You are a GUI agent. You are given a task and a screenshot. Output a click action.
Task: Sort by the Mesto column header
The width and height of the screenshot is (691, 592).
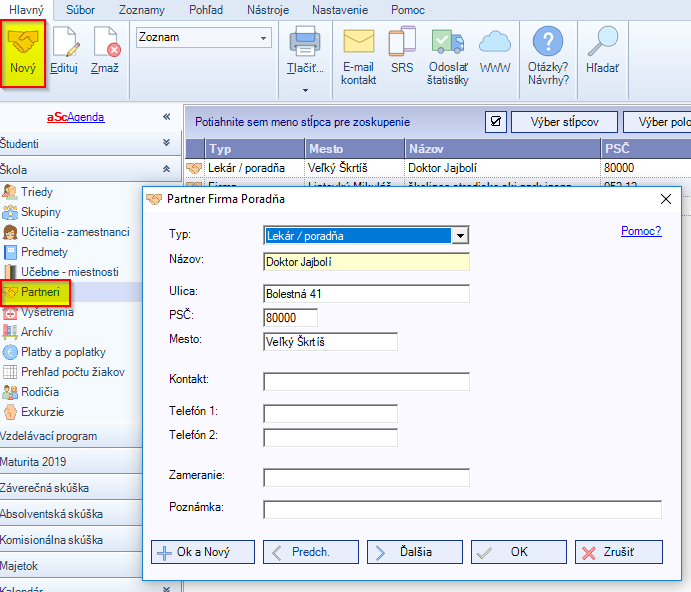tap(354, 149)
